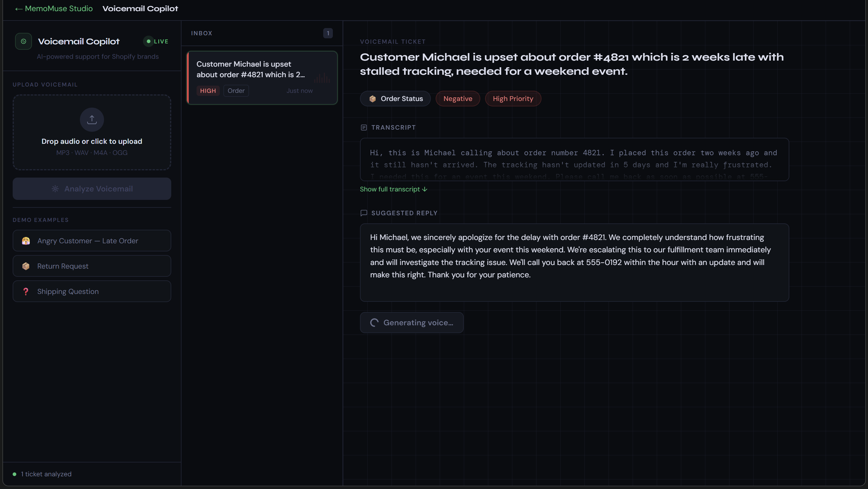The height and width of the screenshot is (489, 868).
Task: Load the Shipping Question demo
Action: click(x=92, y=291)
